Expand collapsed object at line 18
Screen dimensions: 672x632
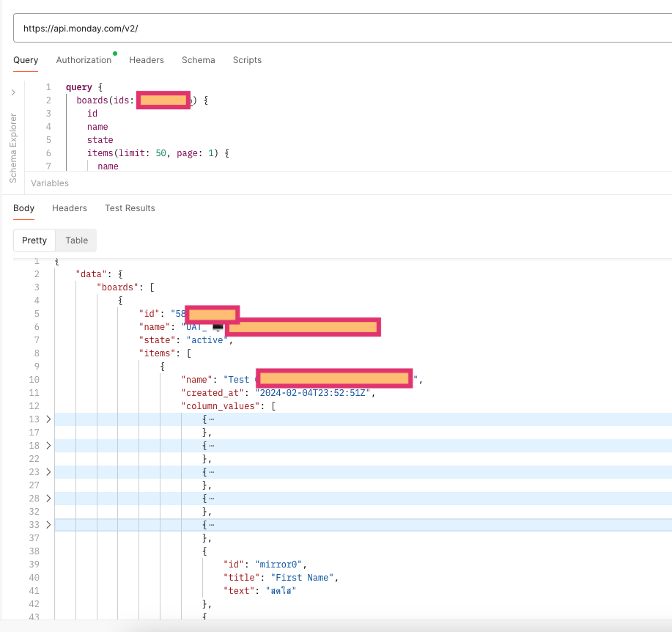point(48,446)
